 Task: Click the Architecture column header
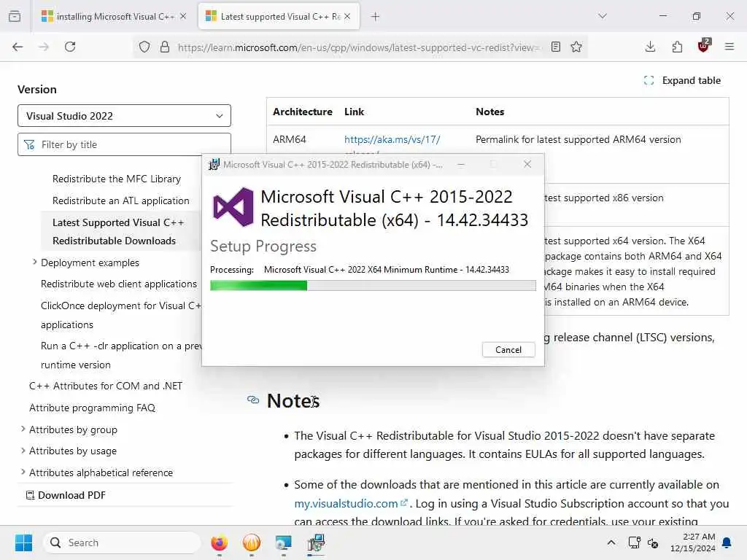(x=303, y=112)
